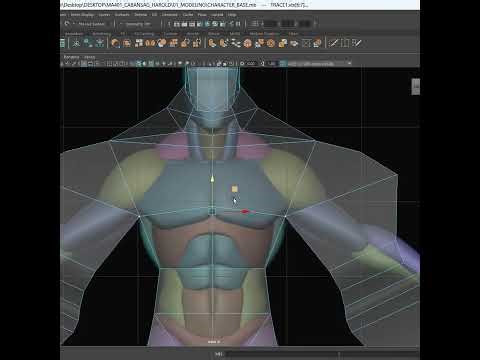Click the yellow stacked cubes shelf icon
Screen dimensions: 480x360
point(282,43)
